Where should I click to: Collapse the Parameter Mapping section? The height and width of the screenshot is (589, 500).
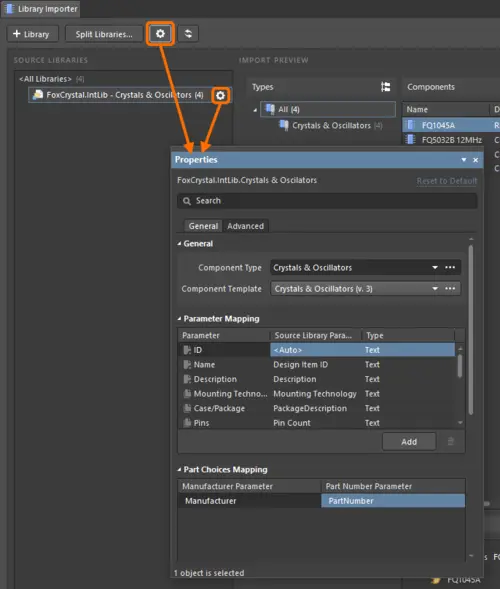(x=179, y=319)
